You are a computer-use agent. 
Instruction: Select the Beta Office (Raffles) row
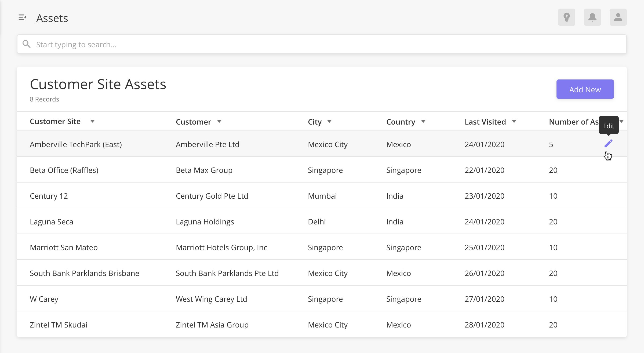click(64, 170)
